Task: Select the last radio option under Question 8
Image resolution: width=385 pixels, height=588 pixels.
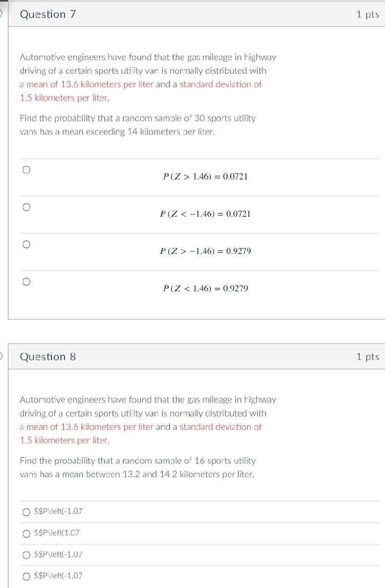Action: [x=26, y=576]
